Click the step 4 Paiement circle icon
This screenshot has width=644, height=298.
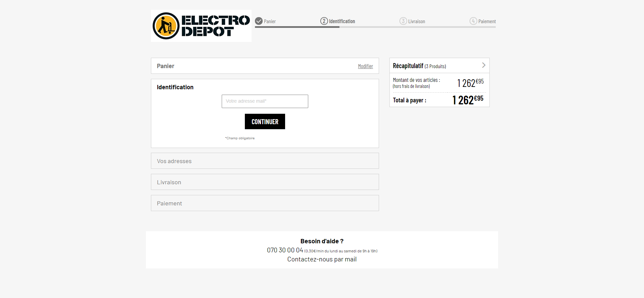(473, 21)
